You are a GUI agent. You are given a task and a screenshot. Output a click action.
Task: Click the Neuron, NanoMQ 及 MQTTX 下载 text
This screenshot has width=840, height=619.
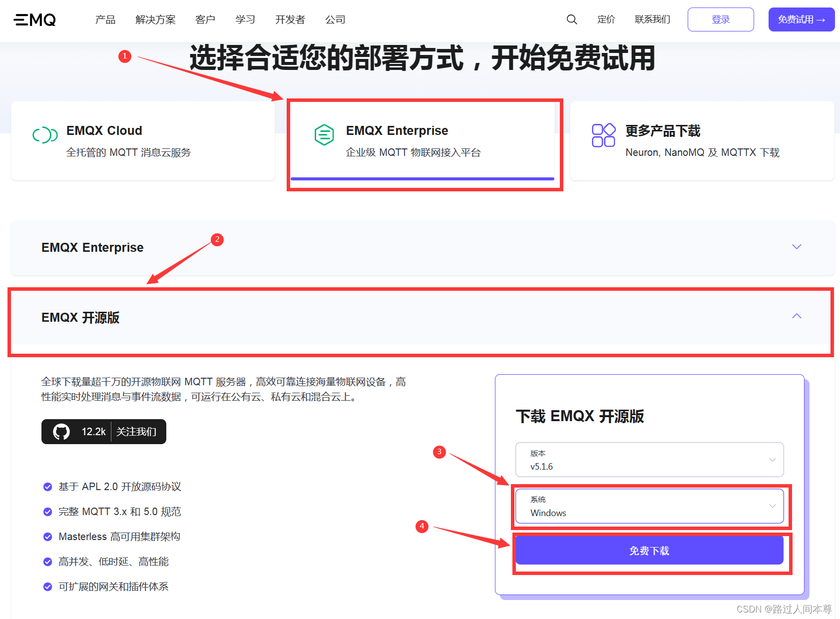[x=702, y=152]
